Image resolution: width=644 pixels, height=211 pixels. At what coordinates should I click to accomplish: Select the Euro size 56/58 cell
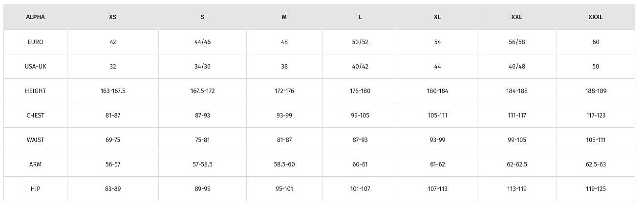(516, 42)
